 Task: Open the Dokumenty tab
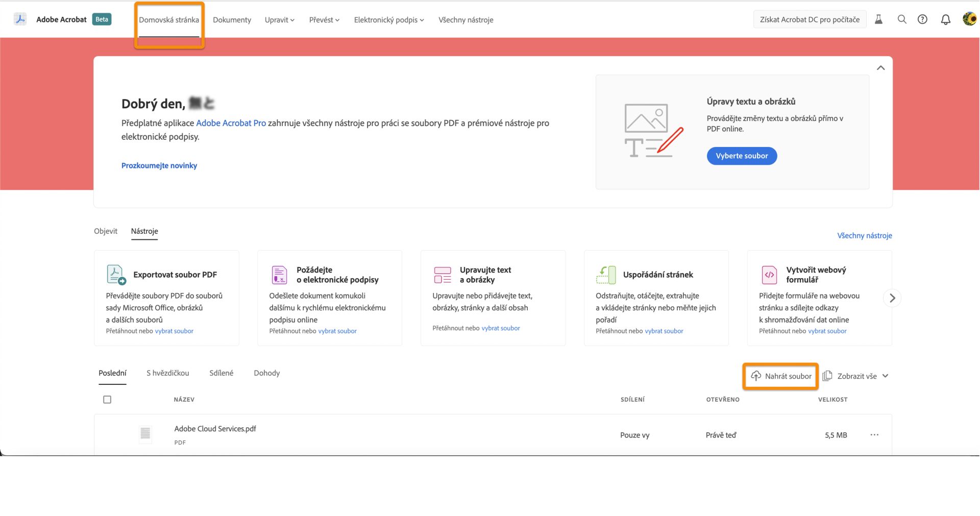[x=232, y=20]
